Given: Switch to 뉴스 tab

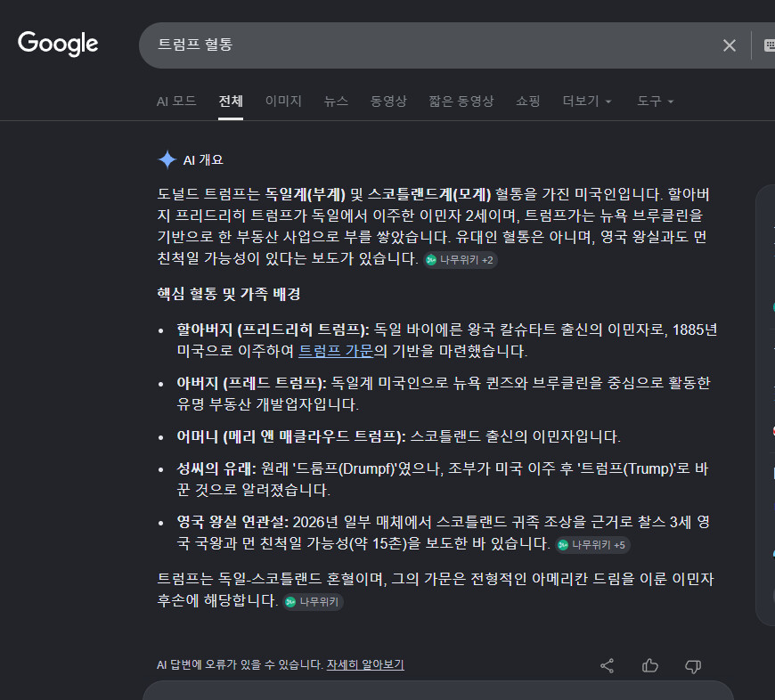Looking at the screenshot, I should tap(336, 102).
